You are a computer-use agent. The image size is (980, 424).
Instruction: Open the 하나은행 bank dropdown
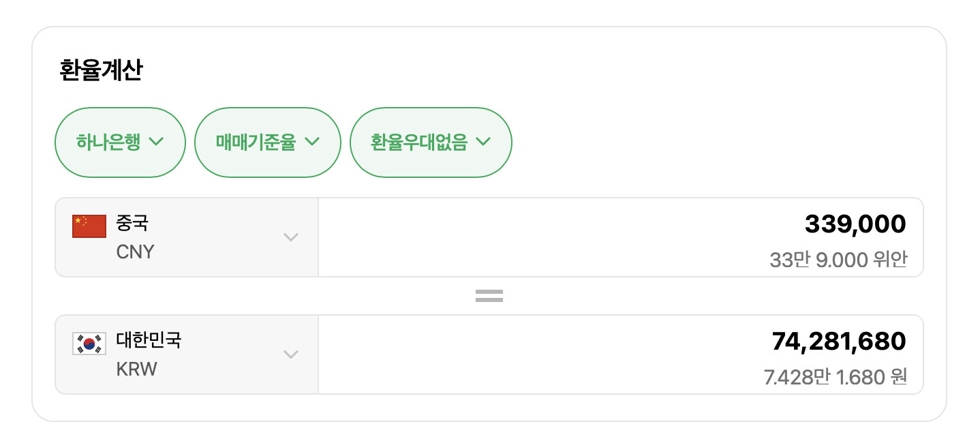click(x=120, y=142)
